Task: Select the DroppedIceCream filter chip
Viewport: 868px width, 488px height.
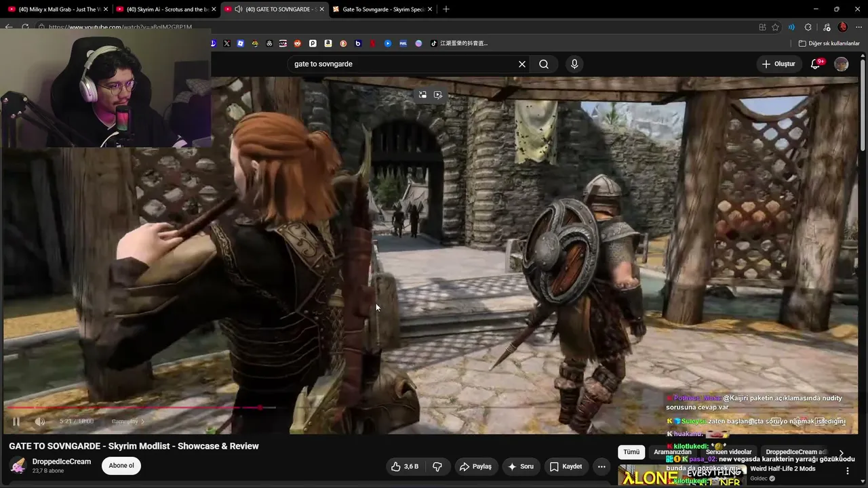Action: 795,452
